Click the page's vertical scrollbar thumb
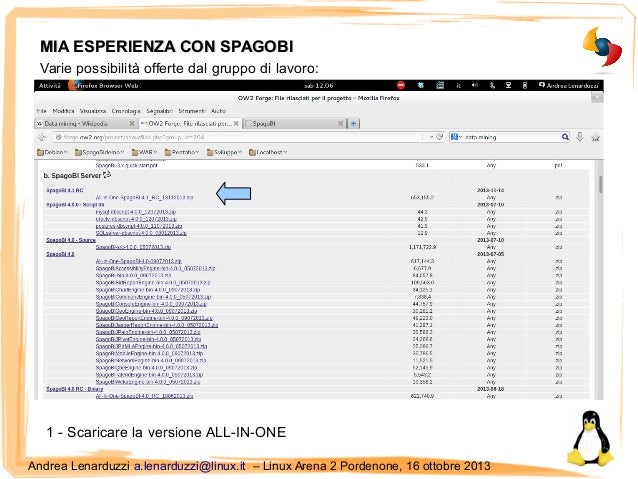The width and height of the screenshot is (638, 479). pos(600,185)
